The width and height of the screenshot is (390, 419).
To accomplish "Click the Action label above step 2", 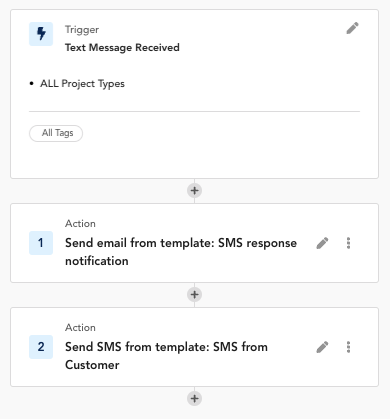I will click(80, 327).
